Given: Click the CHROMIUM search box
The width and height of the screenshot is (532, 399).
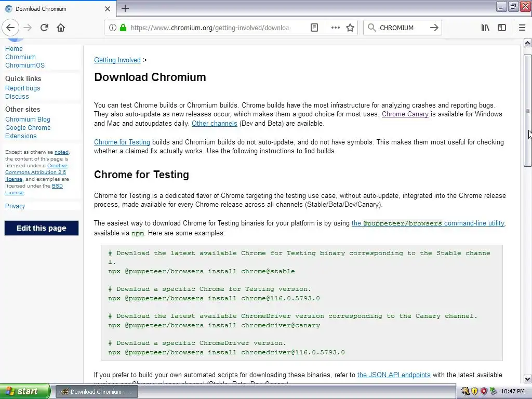Looking at the screenshot, I should click(x=403, y=28).
